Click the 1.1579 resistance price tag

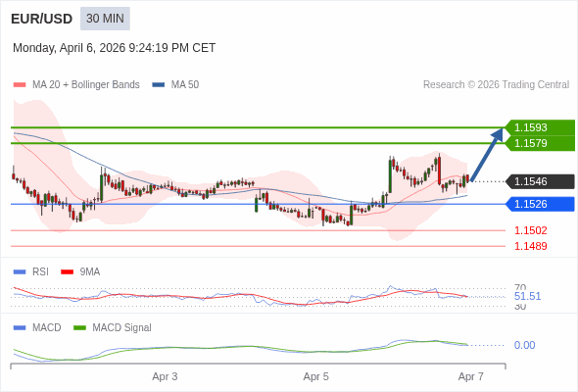pos(540,143)
